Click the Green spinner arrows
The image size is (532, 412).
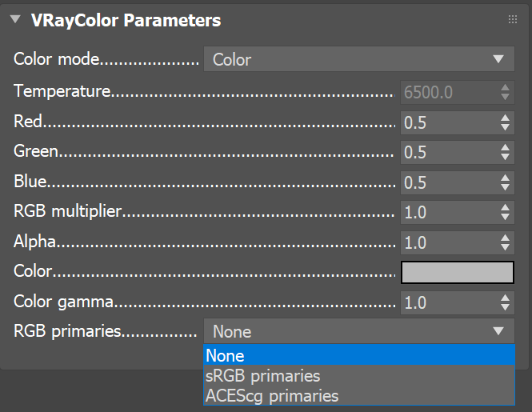505,152
